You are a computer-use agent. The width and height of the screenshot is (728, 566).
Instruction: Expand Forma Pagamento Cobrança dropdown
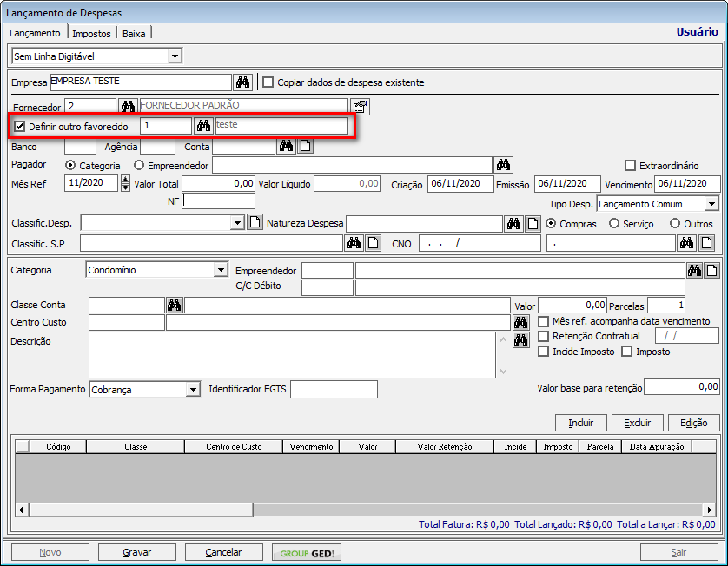click(x=193, y=389)
